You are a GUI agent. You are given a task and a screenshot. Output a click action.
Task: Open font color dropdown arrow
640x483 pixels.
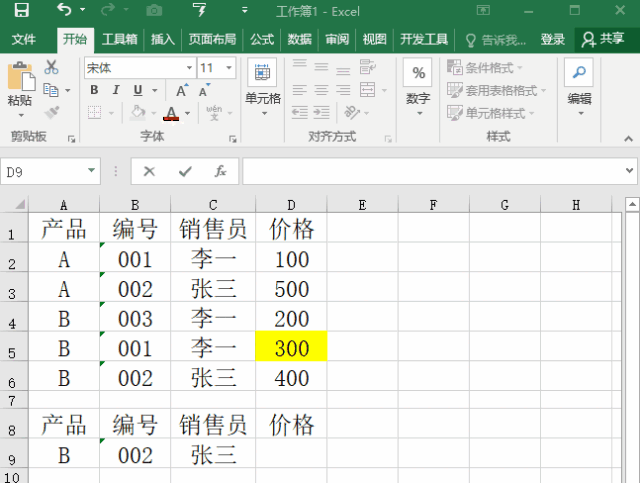pos(187,113)
